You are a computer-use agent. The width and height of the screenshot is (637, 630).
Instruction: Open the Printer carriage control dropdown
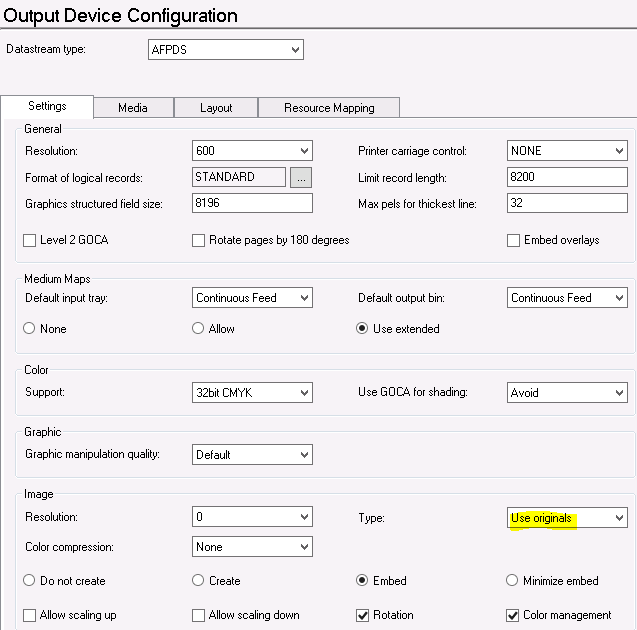(567, 151)
